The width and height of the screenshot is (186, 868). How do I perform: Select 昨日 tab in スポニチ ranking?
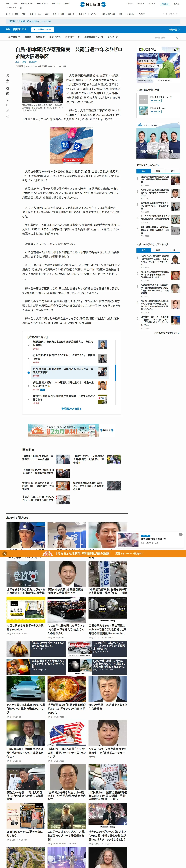[158, 250]
